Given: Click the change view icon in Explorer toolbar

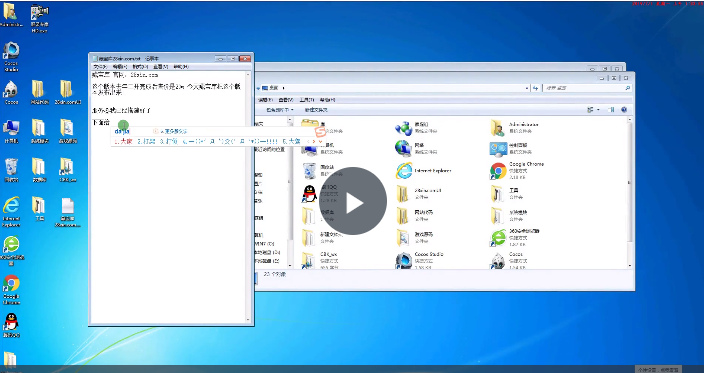Looking at the screenshot, I should [x=590, y=110].
